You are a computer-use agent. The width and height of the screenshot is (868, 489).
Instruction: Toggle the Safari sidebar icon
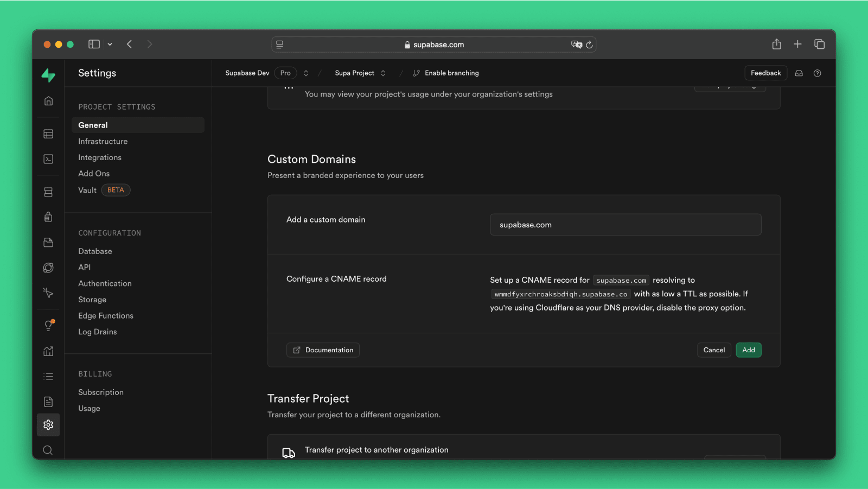tap(94, 45)
